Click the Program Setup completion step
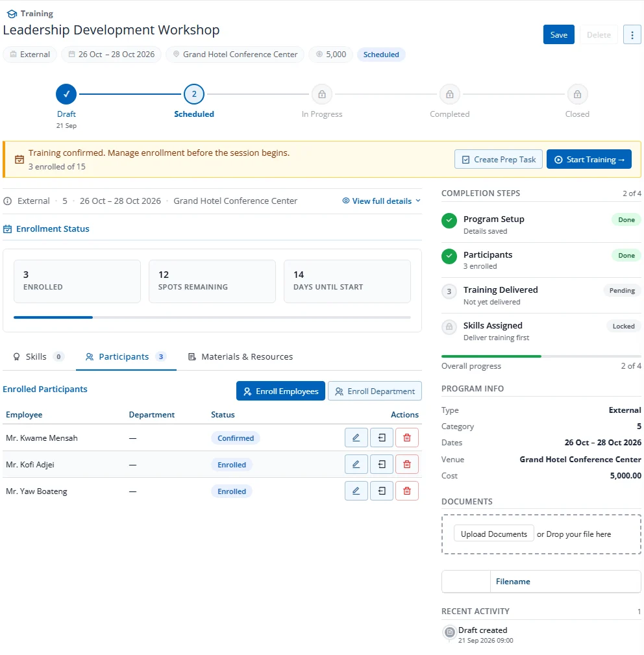This screenshot has width=644, height=655. pyautogui.click(x=541, y=225)
